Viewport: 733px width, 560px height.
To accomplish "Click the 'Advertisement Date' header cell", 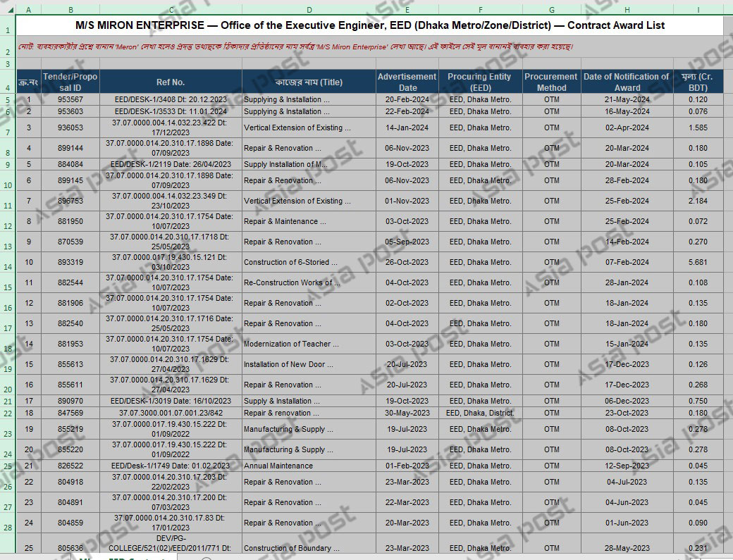I will point(407,82).
